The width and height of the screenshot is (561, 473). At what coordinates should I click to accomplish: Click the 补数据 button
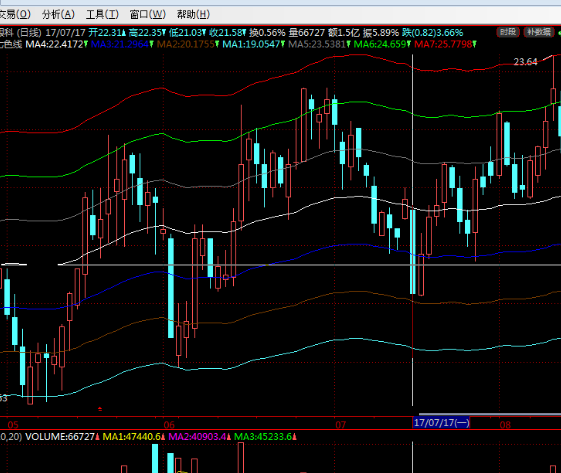click(x=539, y=32)
